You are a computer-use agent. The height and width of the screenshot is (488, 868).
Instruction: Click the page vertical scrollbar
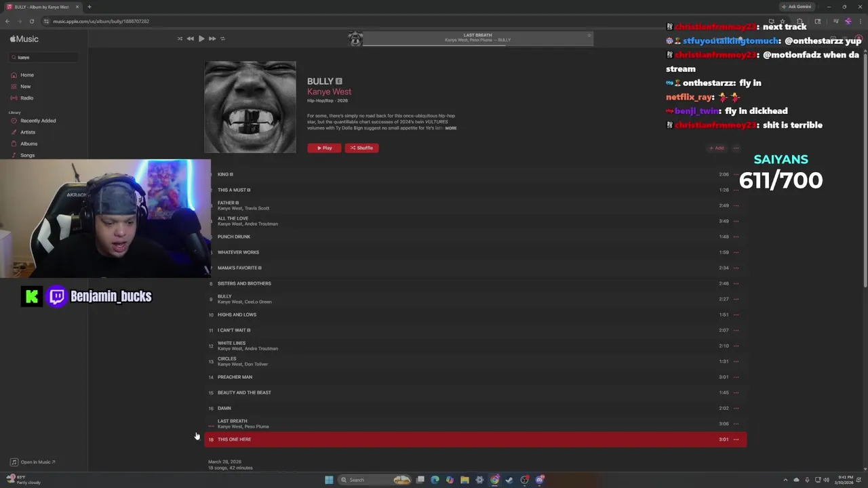pyautogui.click(x=865, y=169)
